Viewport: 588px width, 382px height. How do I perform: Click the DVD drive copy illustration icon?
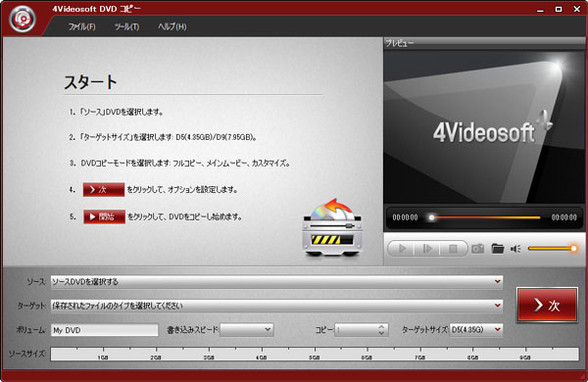click(x=332, y=228)
